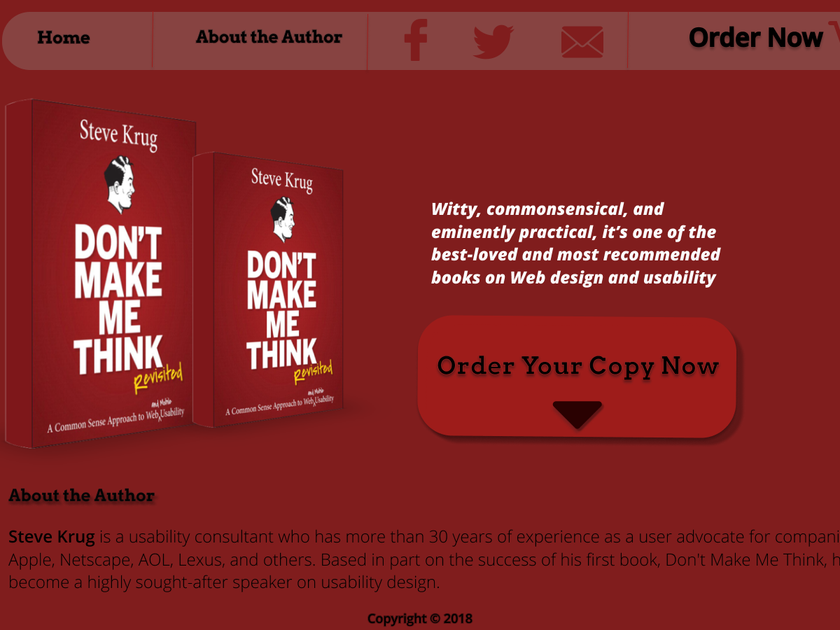Click the author face illustration on the larger book

(120, 185)
